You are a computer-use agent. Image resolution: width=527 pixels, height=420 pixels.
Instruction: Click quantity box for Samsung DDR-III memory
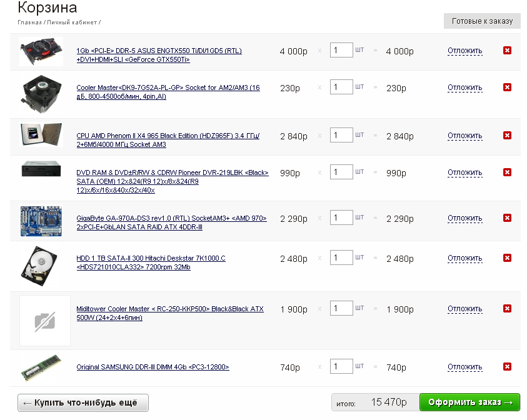pyautogui.click(x=341, y=367)
